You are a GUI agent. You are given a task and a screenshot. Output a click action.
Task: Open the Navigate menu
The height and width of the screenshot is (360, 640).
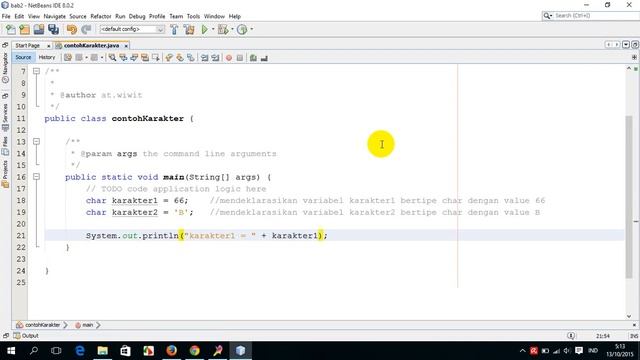55,16
